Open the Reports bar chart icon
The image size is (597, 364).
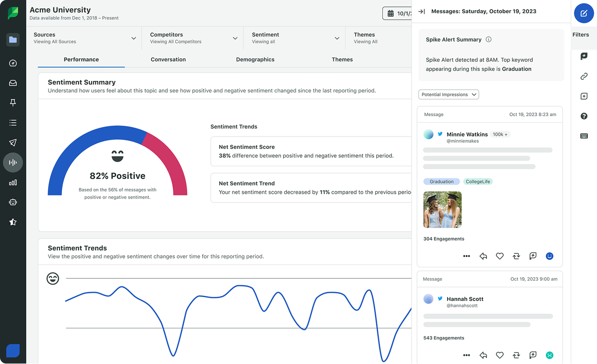(x=13, y=182)
